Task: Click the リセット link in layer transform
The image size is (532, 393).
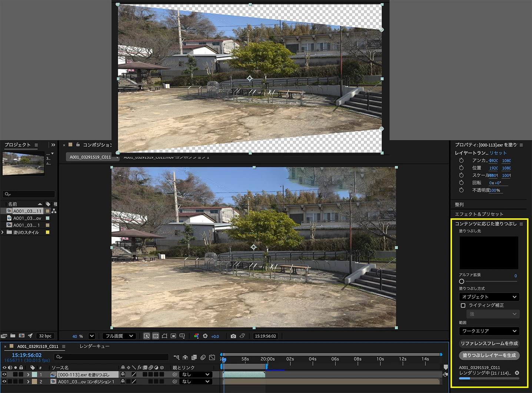Action: [x=498, y=153]
